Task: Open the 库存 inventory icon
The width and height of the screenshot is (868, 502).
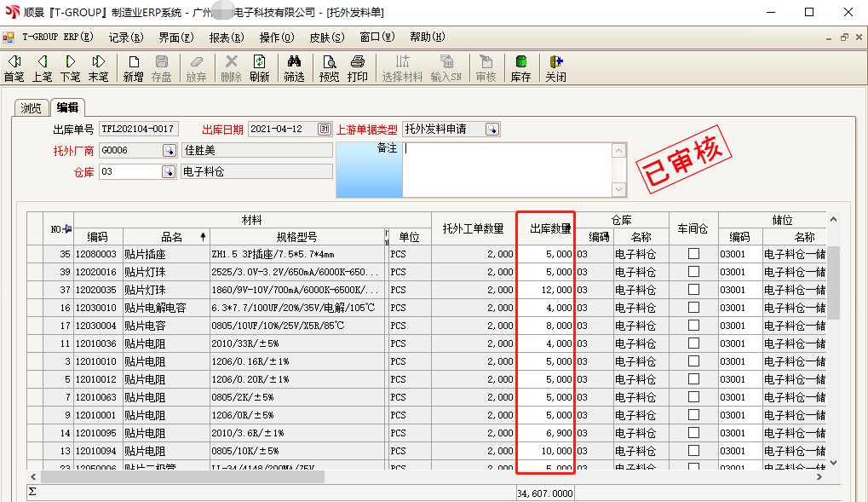Action: 520,68
